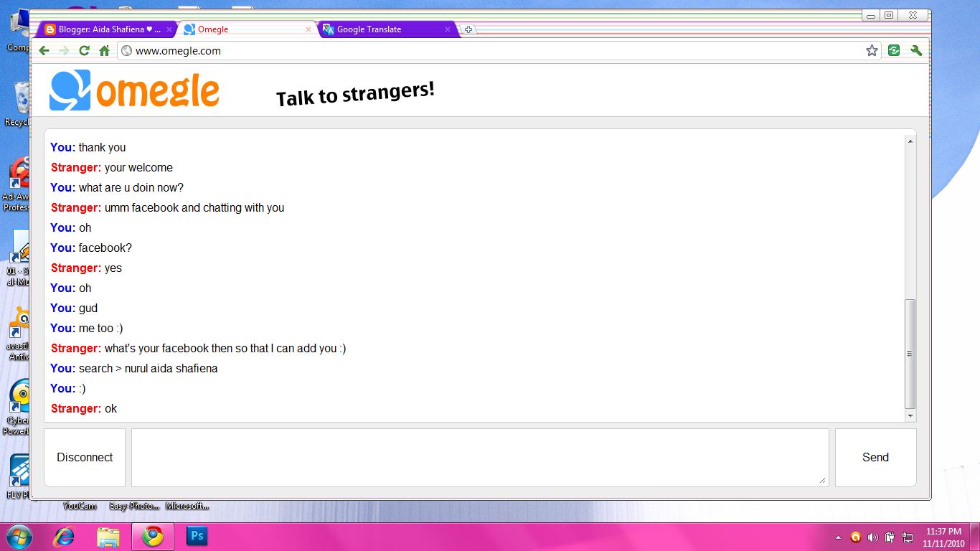The height and width of the screenshot is (551, 980).
Task: Open Photoshop from the taskbar
Action: point(197,536)
